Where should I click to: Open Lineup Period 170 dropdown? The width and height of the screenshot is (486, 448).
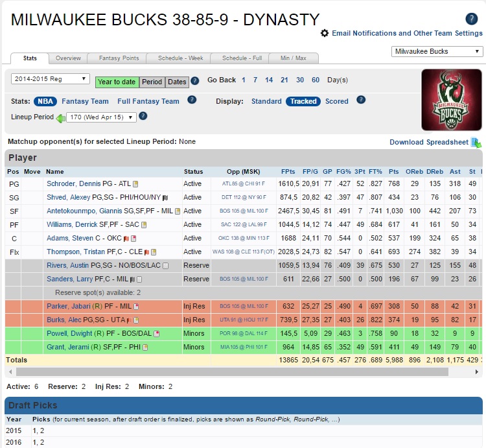point(101,117)
